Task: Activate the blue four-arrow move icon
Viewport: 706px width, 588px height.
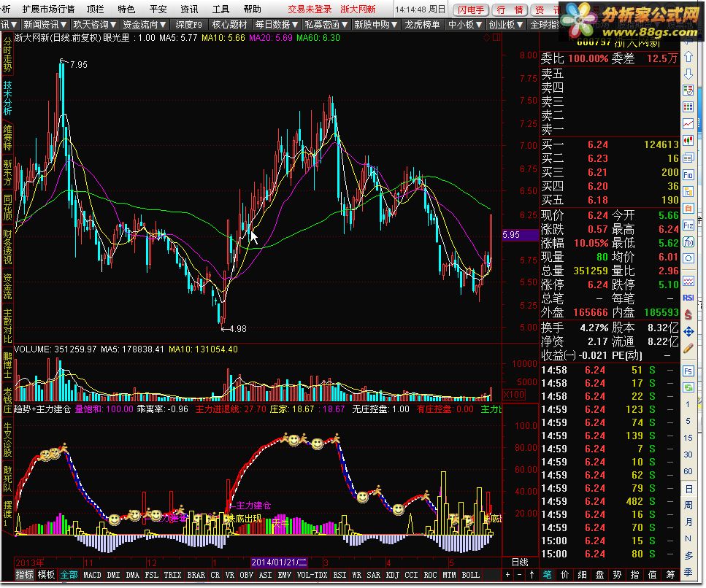Action: [x=688, y=332]
